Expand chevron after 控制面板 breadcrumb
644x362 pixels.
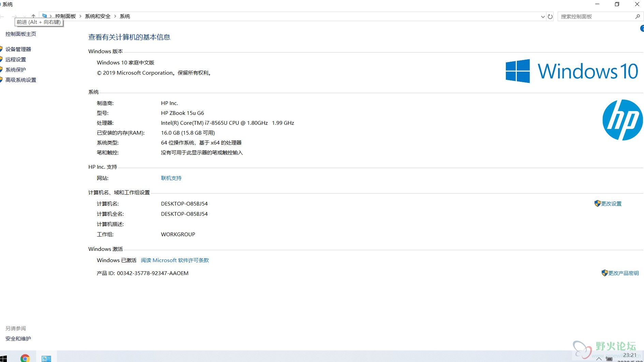[x=80, y=16]
